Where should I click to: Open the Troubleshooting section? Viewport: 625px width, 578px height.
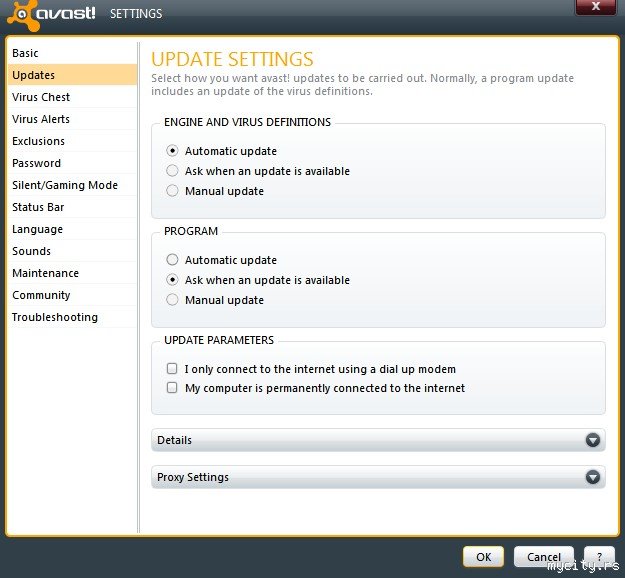pos(55,317)
